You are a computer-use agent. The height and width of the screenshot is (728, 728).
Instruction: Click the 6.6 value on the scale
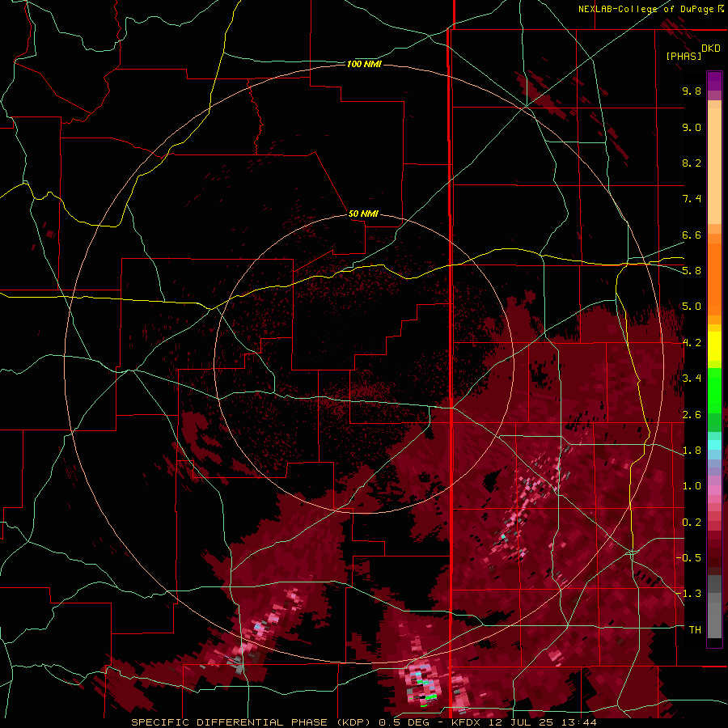[x=692, y=235]
